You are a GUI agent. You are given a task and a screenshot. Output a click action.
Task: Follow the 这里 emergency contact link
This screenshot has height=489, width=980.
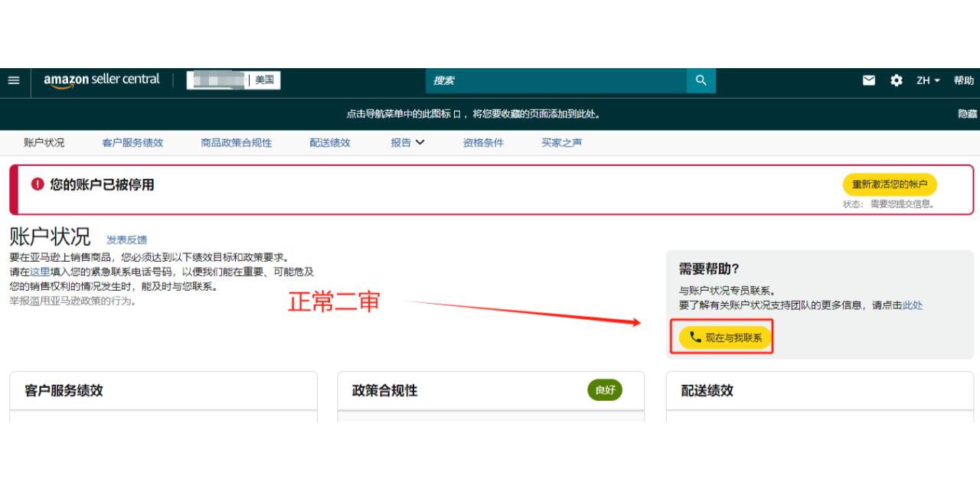pyautogui.click(x=40, y=272)
